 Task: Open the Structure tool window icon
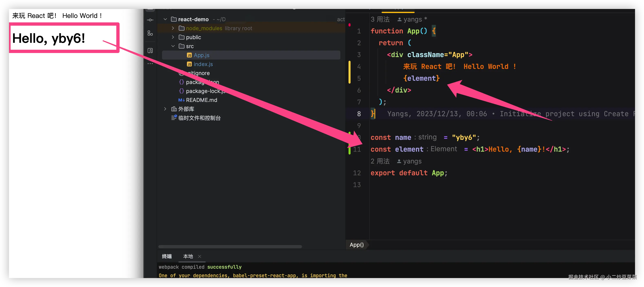(150, 33)
